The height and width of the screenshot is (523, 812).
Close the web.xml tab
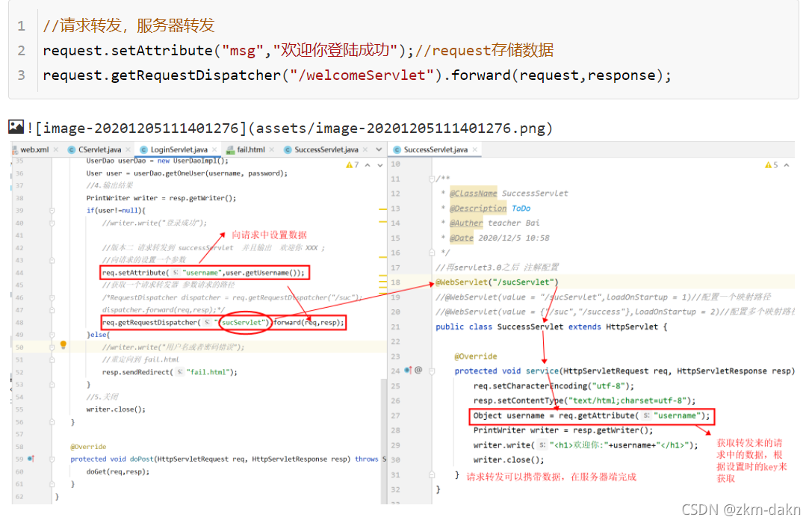click(56, 149)
